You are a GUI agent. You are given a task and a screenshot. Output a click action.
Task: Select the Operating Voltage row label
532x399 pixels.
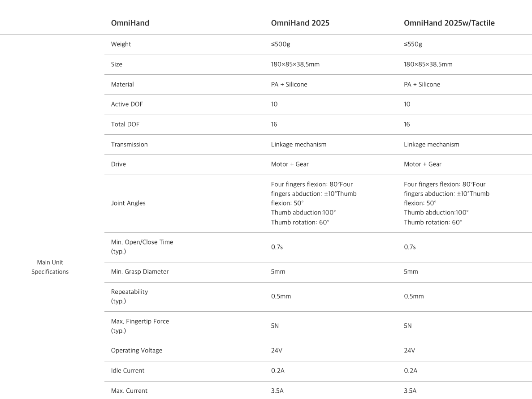point(136,351)
